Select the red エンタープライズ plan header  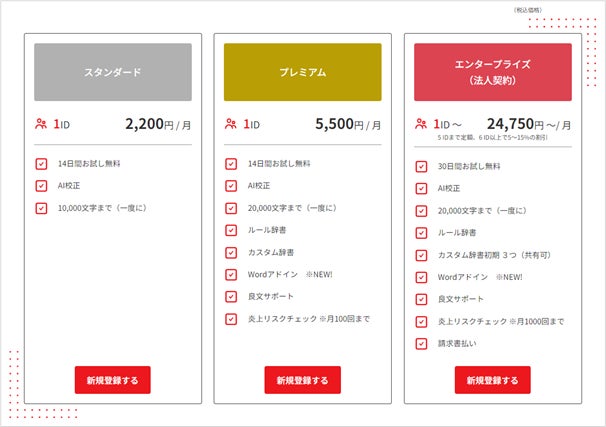492,72
